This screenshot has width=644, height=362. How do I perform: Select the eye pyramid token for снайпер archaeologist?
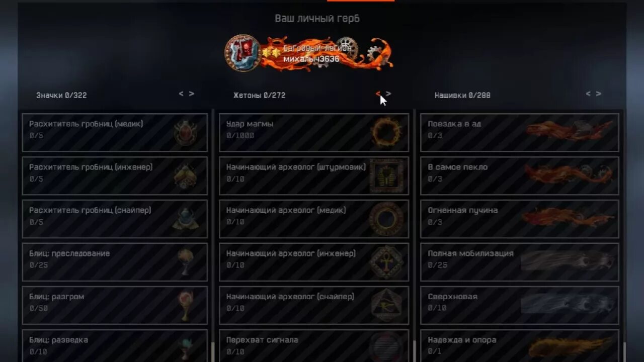[386, 306]
